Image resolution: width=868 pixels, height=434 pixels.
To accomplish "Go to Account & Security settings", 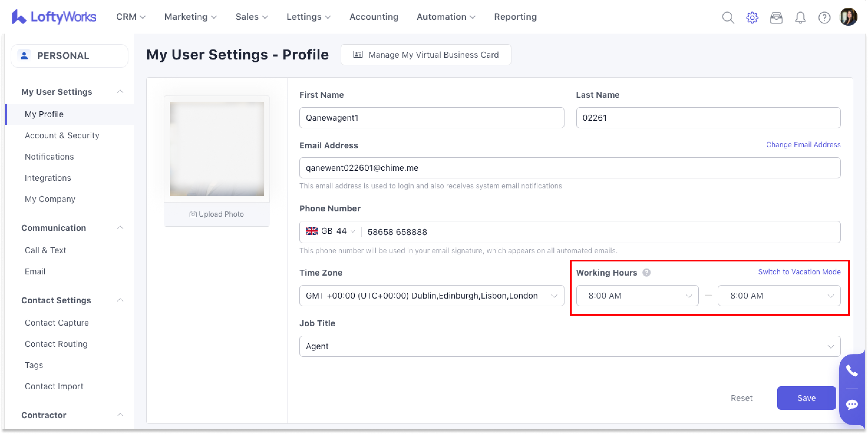I will (62, 135).
